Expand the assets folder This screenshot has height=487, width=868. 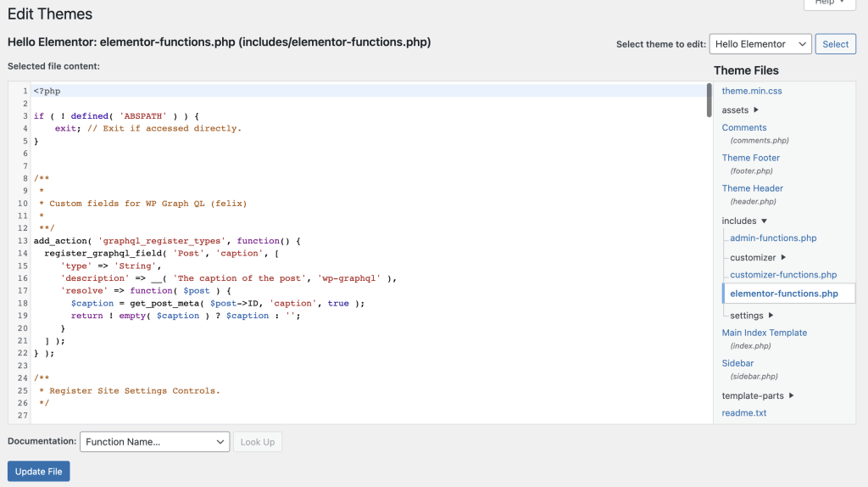739,109
